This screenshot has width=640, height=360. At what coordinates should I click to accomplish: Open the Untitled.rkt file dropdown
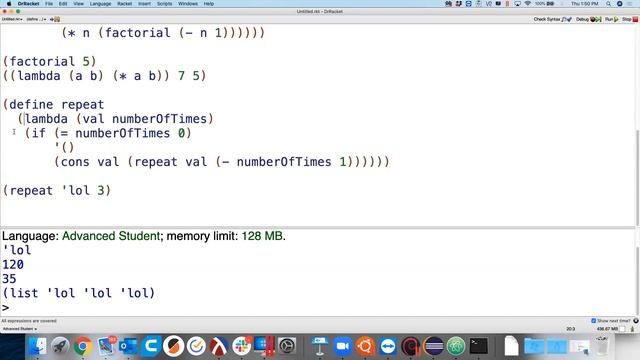pos(13,19)
